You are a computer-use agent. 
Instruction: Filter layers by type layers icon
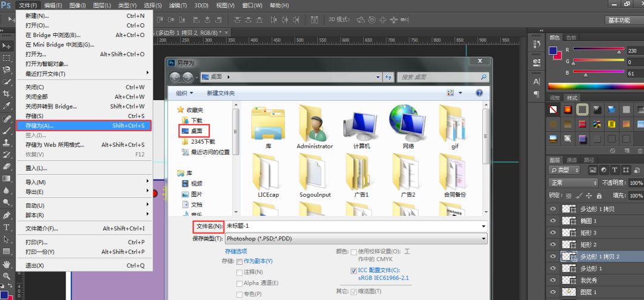[614, 170]
